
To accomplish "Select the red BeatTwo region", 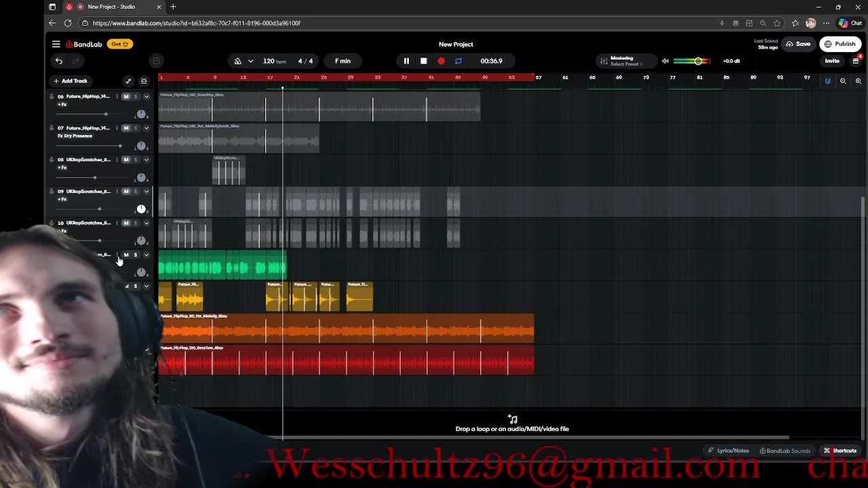I will (347, 360).
